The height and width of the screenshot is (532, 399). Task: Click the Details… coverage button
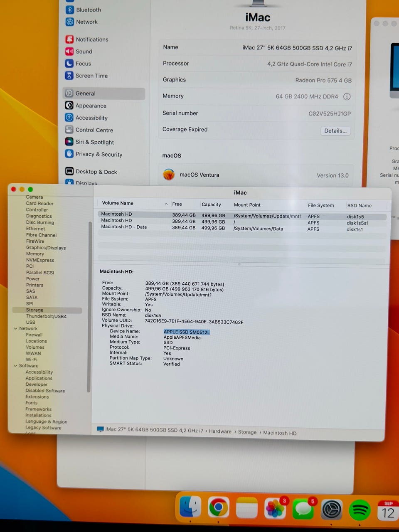[x=335, y=131]
